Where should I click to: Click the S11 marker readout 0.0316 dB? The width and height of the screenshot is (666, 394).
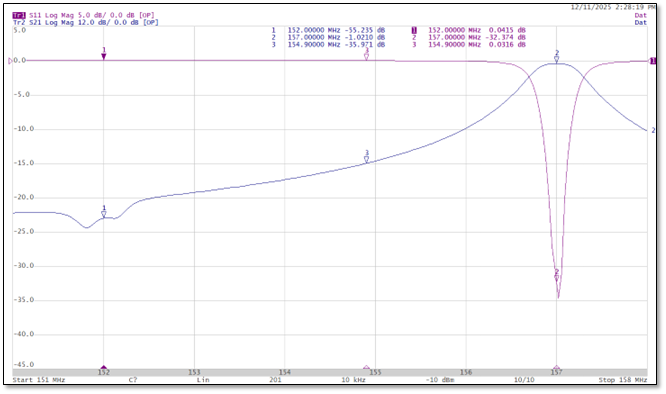click(507, 45)
